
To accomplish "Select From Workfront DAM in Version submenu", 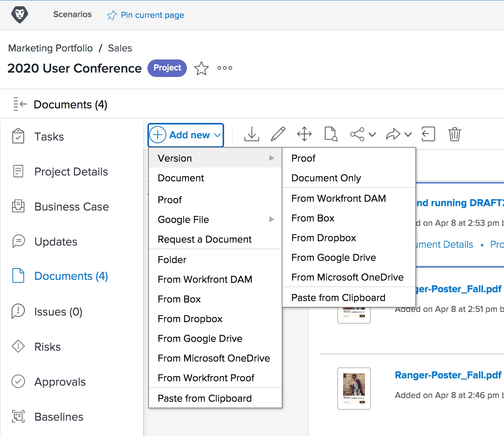I will coord(349,198).
